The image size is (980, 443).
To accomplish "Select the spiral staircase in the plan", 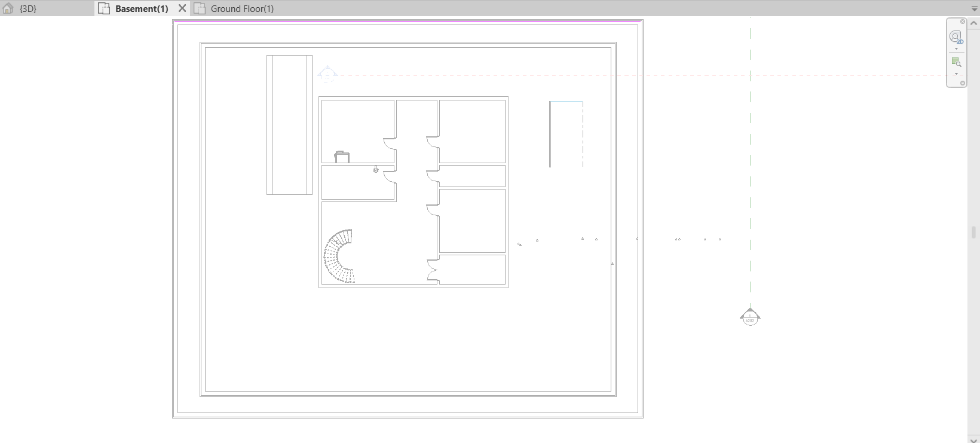I will [339, 256].
